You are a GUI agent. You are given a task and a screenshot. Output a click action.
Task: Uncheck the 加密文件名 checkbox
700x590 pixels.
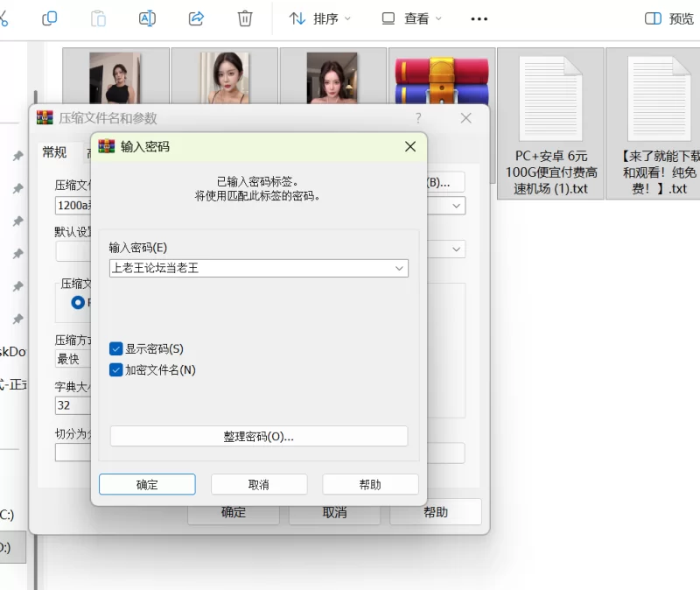(116, 369)
